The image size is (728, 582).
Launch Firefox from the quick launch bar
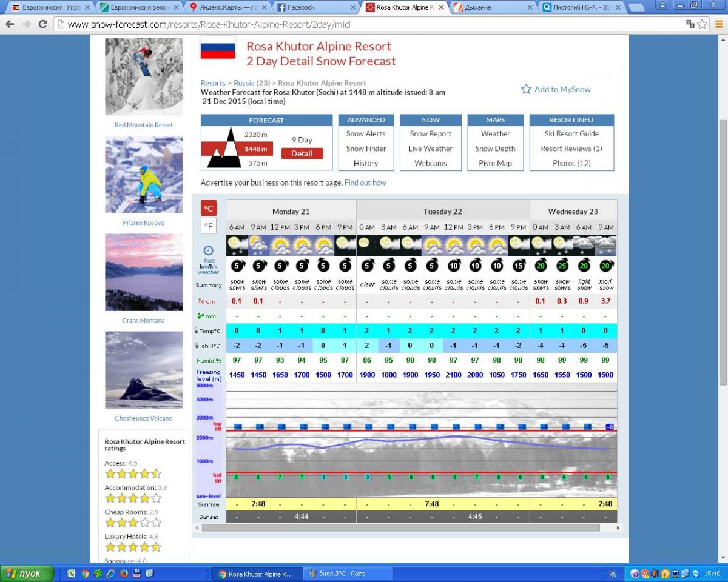click(124, 574)
